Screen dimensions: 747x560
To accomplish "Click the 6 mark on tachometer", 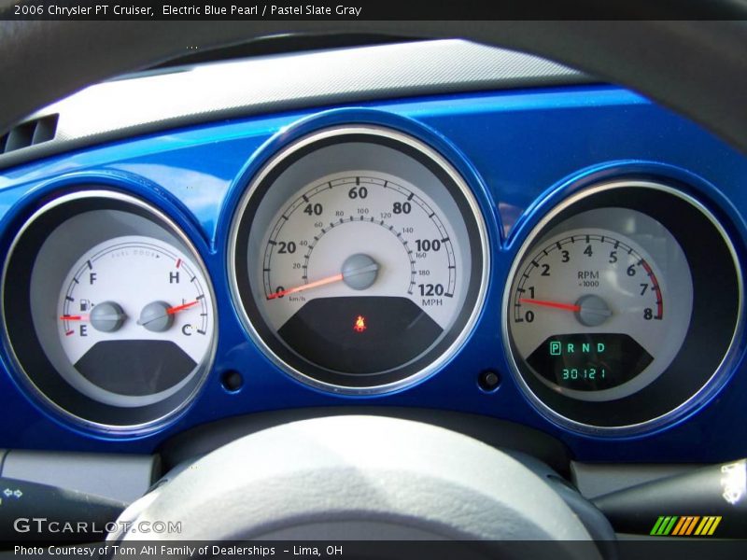I will point(631,271).
